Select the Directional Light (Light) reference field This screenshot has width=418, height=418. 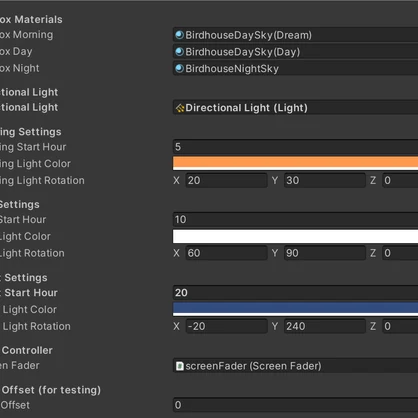[295, 108]
